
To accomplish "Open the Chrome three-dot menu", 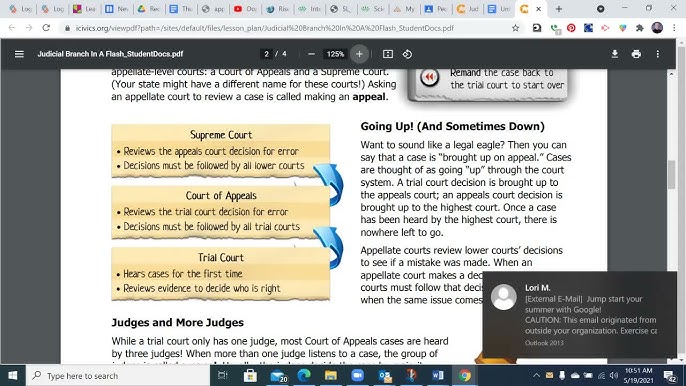I will tap(674, 28).
